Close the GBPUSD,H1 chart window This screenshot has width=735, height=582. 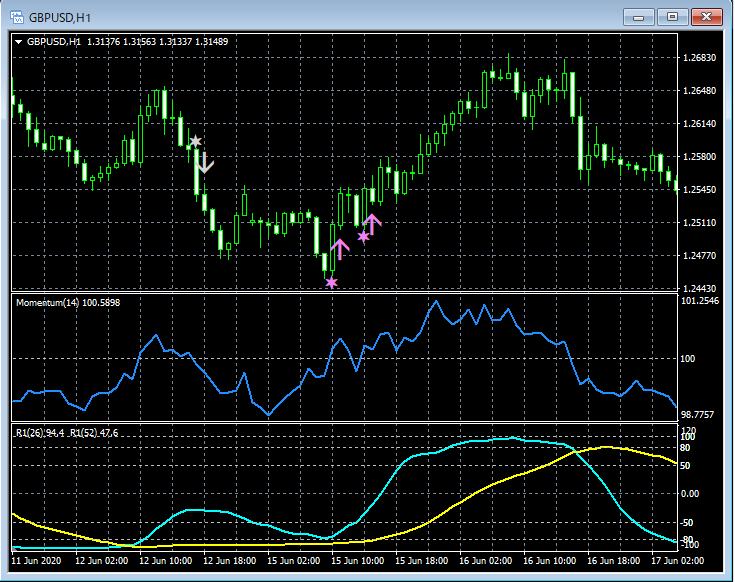706,17
